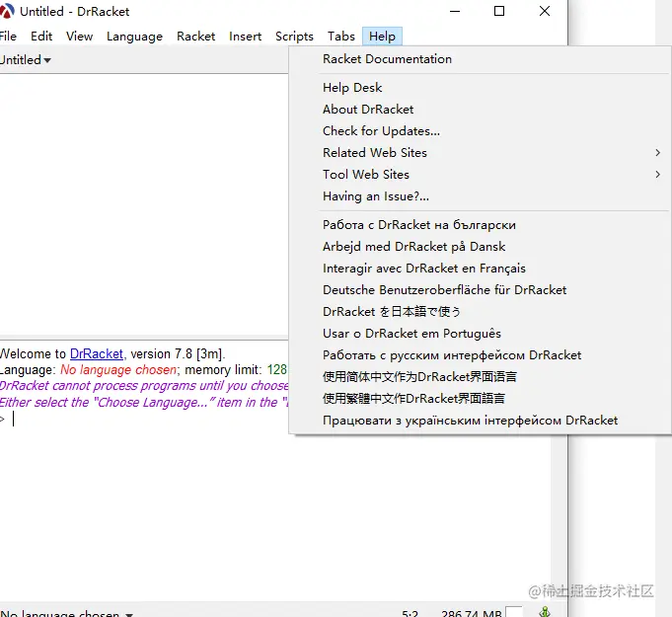Open About DrRacket
Screen dimensions: 672x617
coord(480,110)
